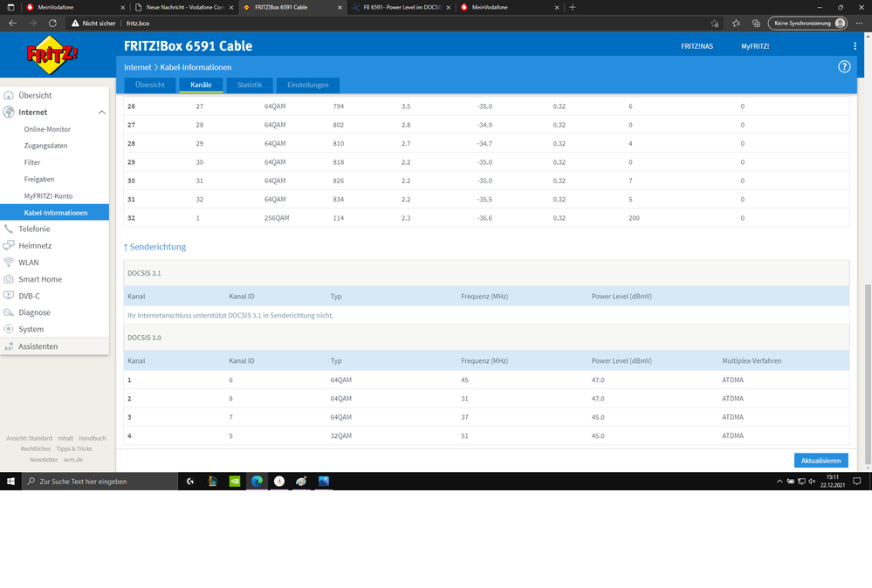The height and width of the screenshot is (588, 872).
Task: Close the Neue Nachricht browser tab
Action: pyautogui.click(x=231, y=7)
